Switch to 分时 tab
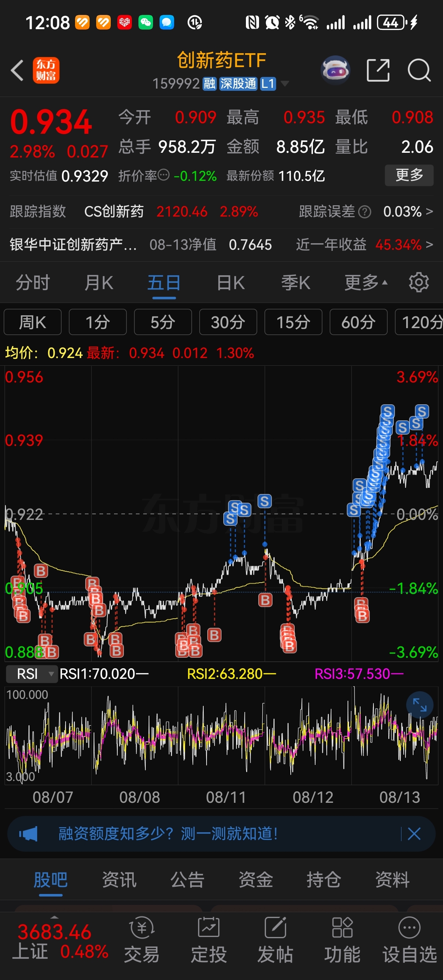The image size is (443, 980). point(33,283)
